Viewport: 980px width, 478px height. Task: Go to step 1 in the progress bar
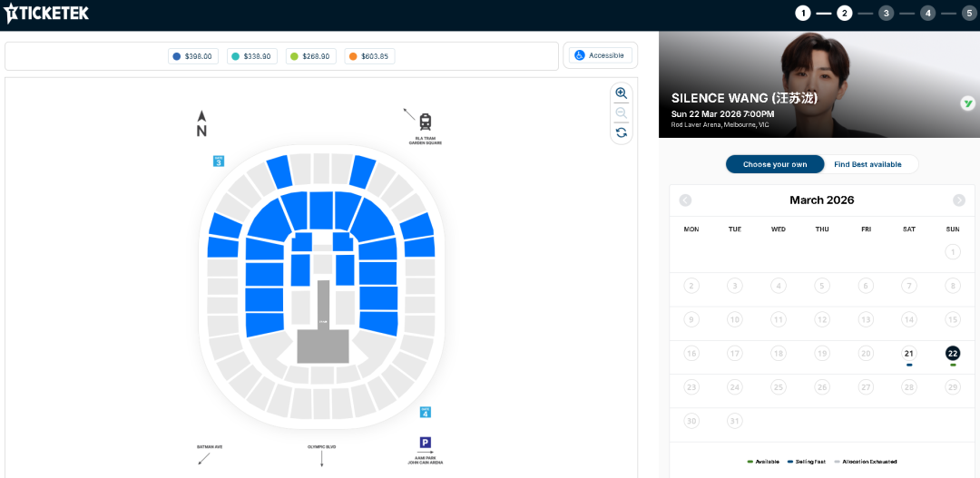[802, 13]
